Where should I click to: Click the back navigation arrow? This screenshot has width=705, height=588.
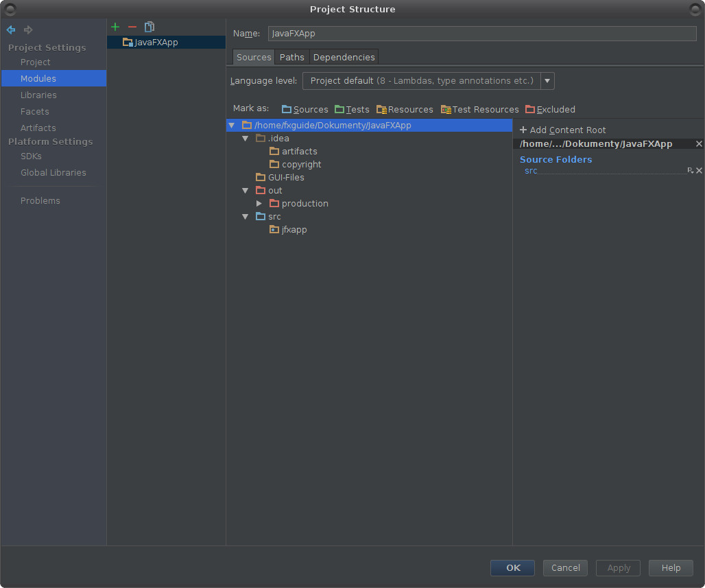(11, 30)
